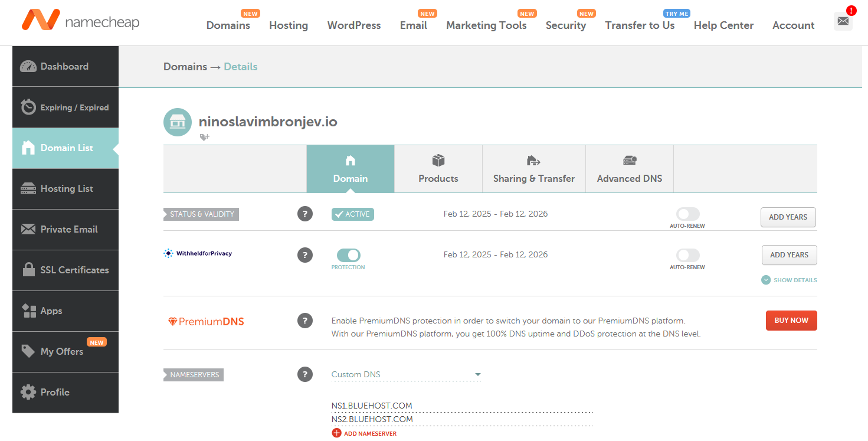Click the WithheldforPrivacy logo

click(x=198, y=253)
